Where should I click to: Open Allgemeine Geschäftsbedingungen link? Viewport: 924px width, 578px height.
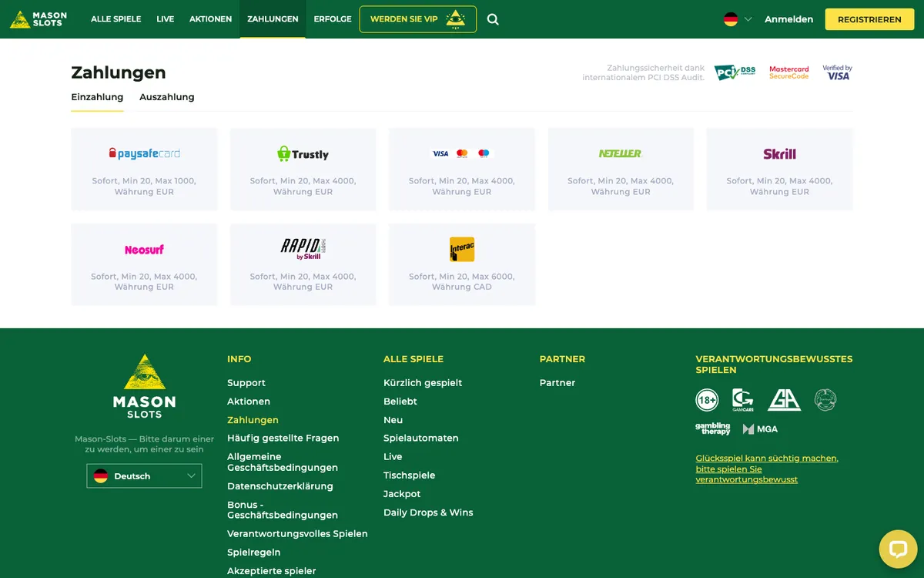(283, 462)
